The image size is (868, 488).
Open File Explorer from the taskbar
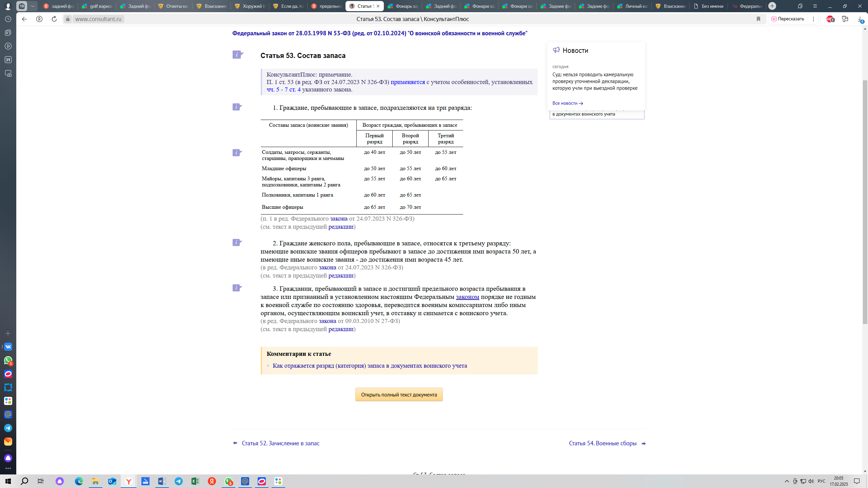click(95, 481)
